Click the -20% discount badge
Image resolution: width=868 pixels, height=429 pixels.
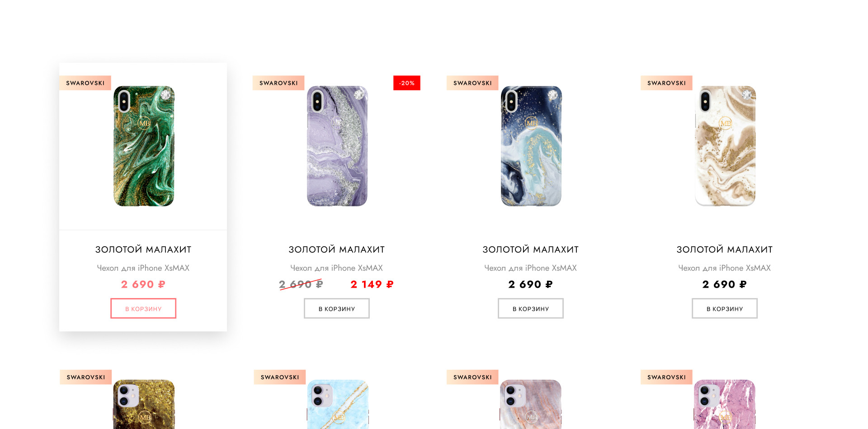tap(407, 83)
